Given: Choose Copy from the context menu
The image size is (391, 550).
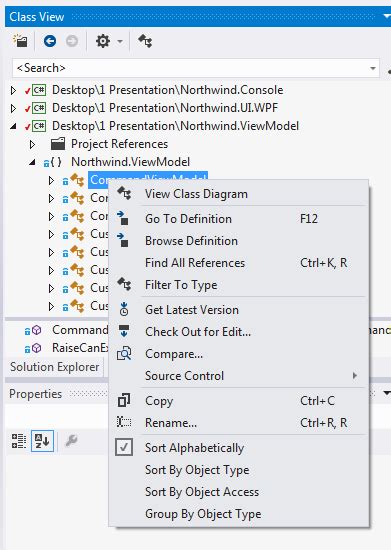Looking at the screenshot, I should [x=159, y=401].
